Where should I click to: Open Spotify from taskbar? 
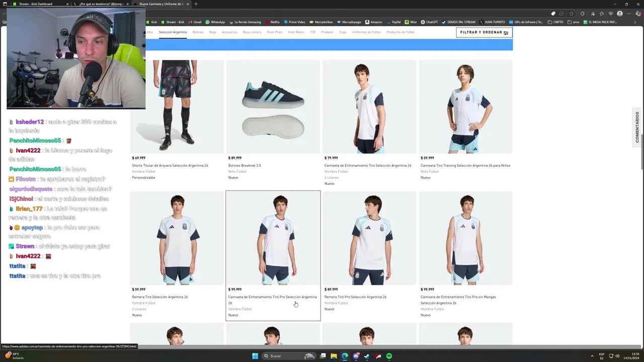pyautogui.click(x=389, y=356)
